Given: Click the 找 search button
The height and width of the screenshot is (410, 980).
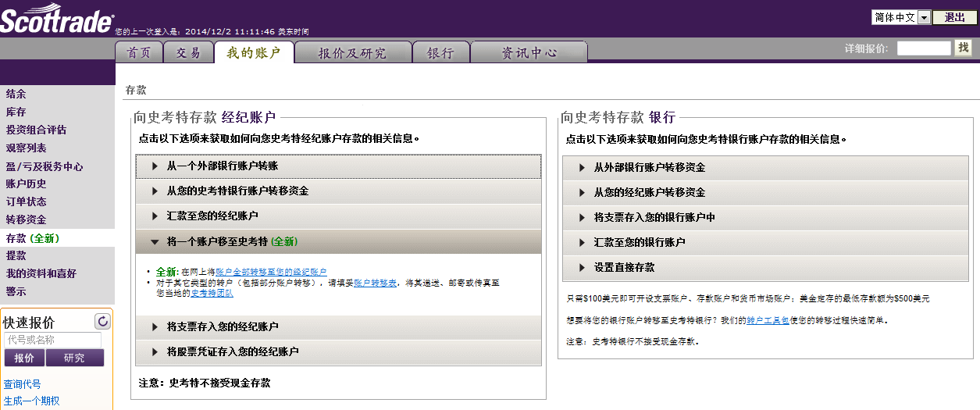Looking at the screenshot, I should coord(963,48).
